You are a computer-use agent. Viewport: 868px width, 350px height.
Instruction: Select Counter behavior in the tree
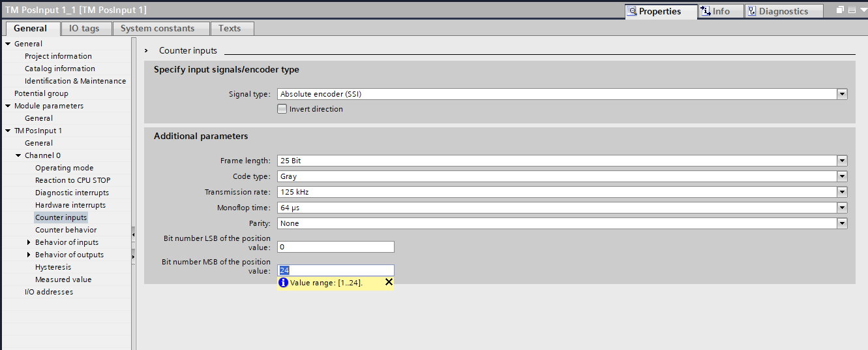pos(66,230)
